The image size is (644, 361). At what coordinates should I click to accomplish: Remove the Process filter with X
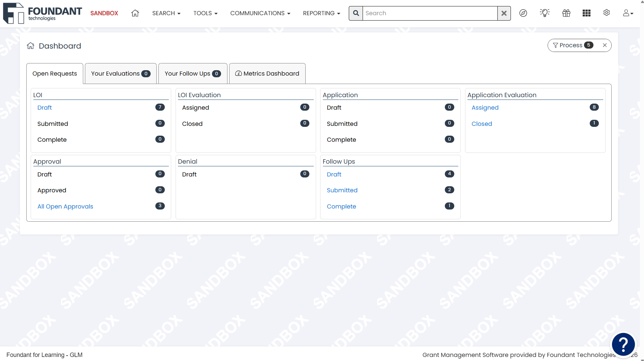tap(605, 45)
